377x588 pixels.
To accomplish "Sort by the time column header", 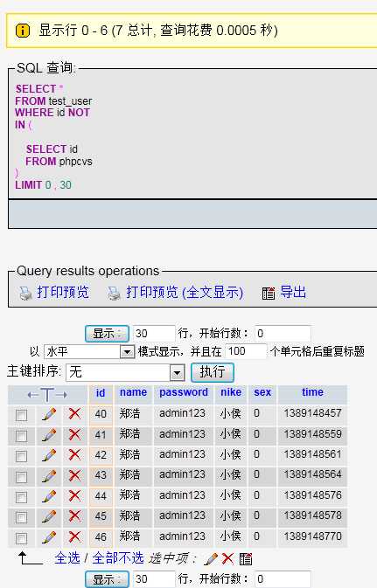I will [312, 392].
